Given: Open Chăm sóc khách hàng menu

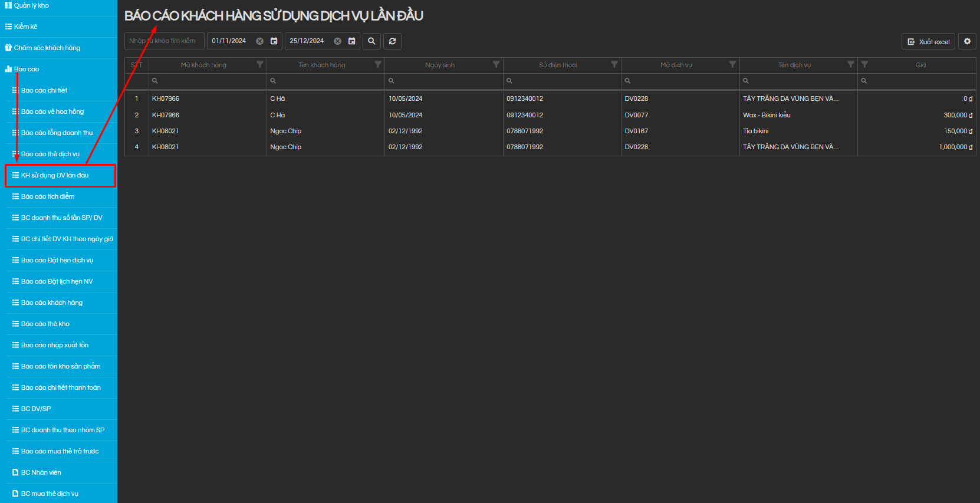Looking at the screenshot, I should [47, 48].
